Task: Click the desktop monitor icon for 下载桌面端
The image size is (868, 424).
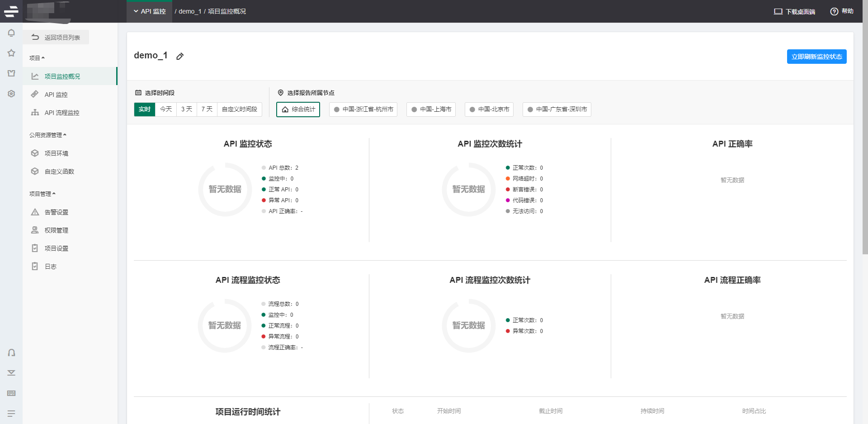Action: tap(778, 12)
